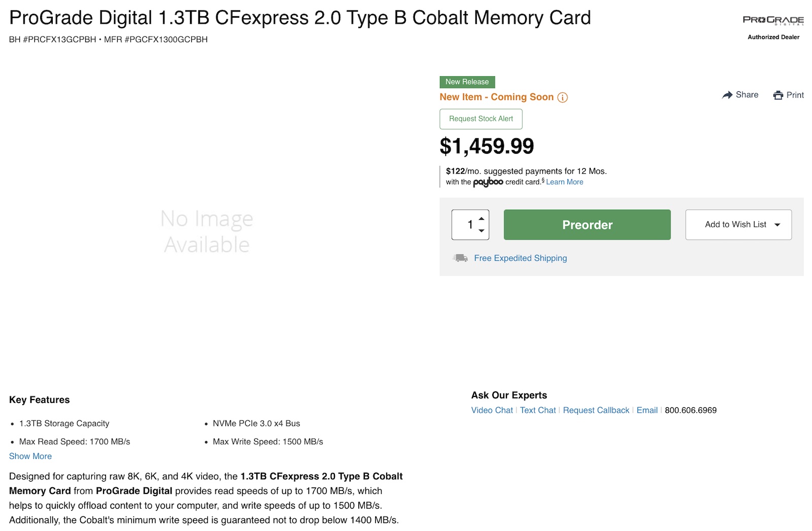Click the ProGrade Digital dealer logo

coord(772,20)
